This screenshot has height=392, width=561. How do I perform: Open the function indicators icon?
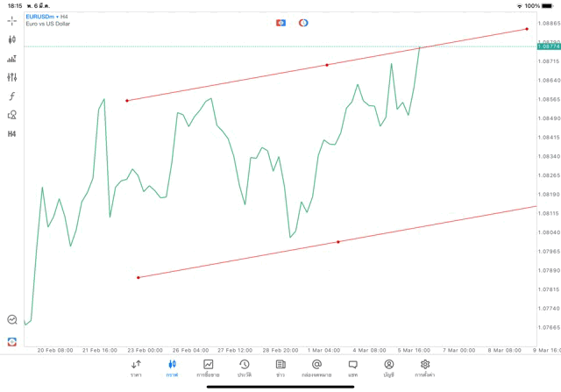[x=12, y=96]
